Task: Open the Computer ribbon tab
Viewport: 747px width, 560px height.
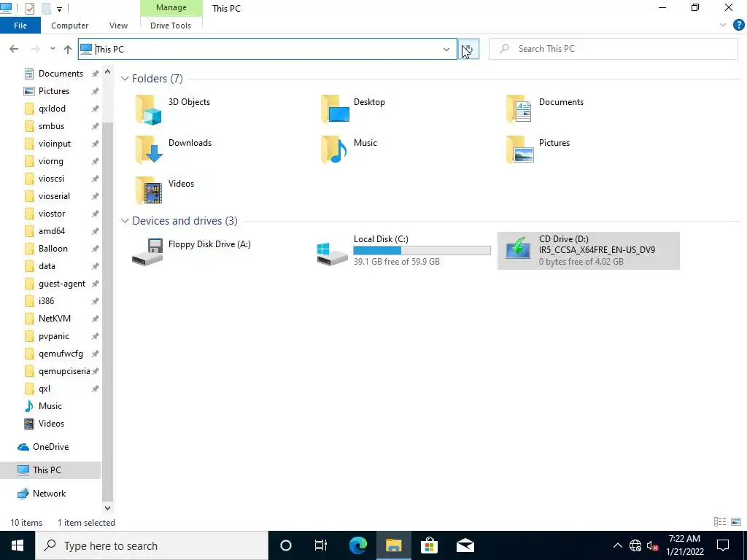Action: point(69,26)
